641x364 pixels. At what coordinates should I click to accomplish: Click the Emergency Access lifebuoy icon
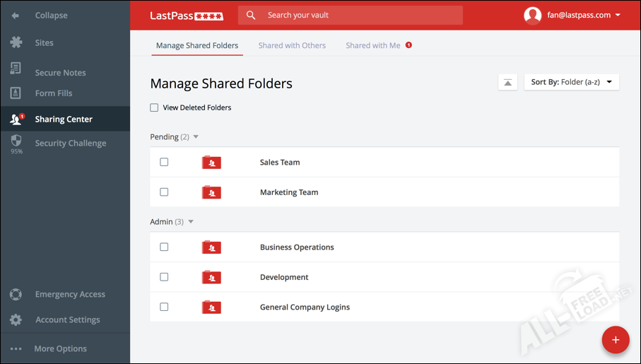coord(16,294)
